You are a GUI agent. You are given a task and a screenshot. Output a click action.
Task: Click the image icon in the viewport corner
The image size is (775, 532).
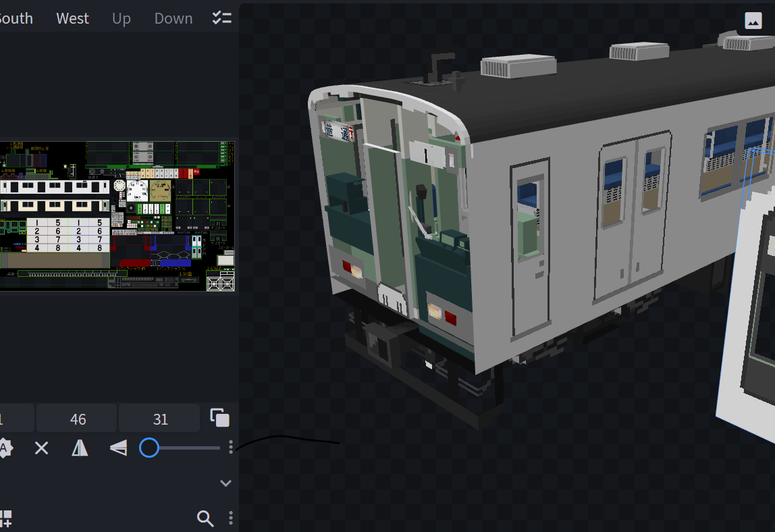753,20
